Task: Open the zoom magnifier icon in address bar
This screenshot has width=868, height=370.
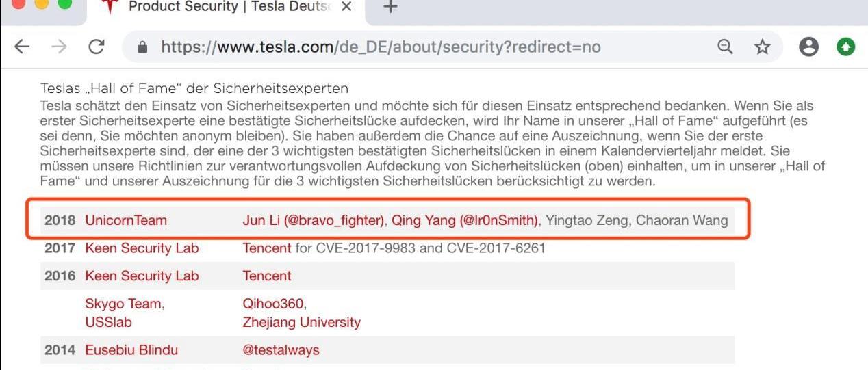Action: [725, 47]
